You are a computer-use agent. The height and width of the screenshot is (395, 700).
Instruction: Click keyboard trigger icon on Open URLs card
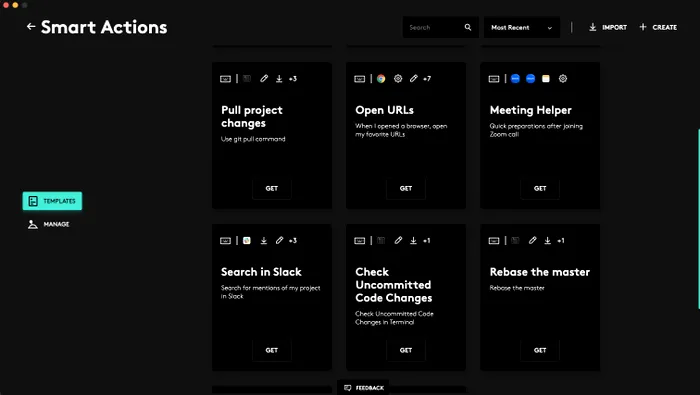point(359,79)
